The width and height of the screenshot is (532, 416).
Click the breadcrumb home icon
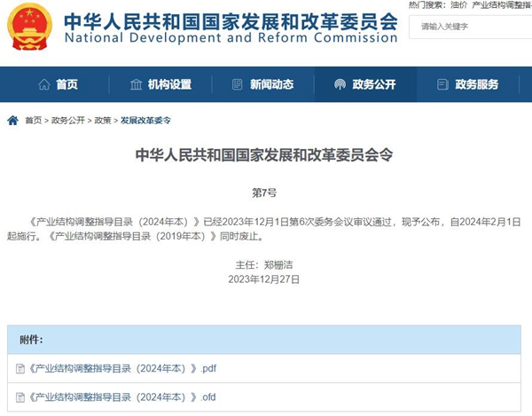pyautogui.click(x=12, y=120)
